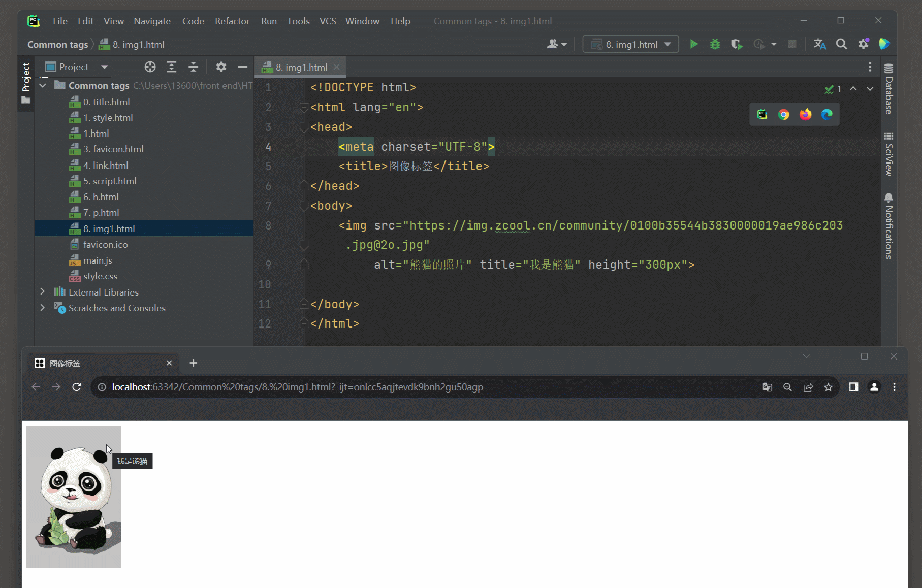The width and height of the screenshot is (922, 588).
Task: Open Project view dropdown arrow
Action: tap(104, 67)
